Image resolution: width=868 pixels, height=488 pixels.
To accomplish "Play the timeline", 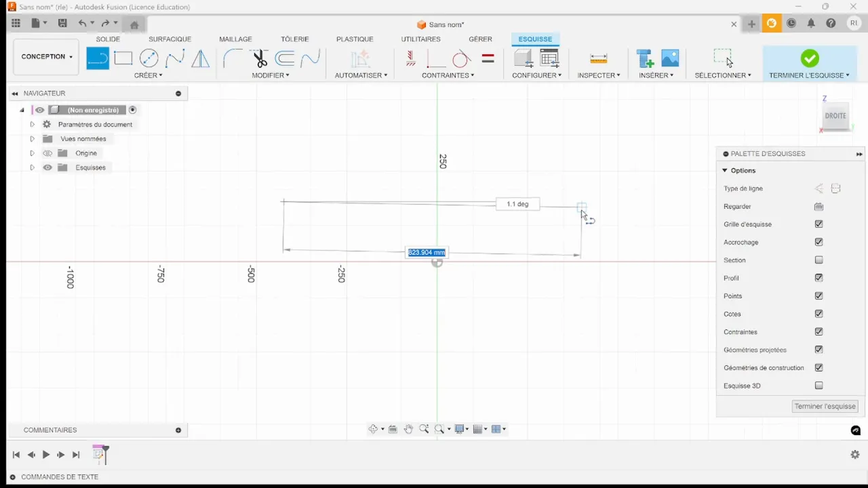I will point(46,455).
